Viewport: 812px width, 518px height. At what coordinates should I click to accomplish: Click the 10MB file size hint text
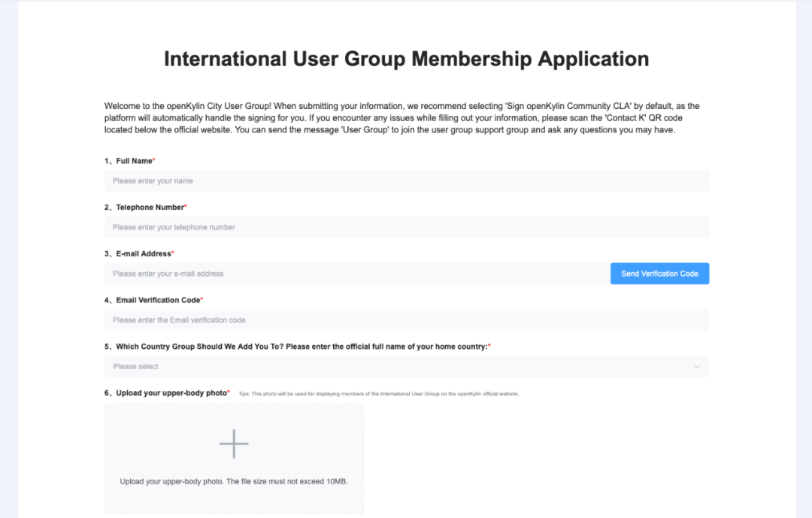point(234,481)
